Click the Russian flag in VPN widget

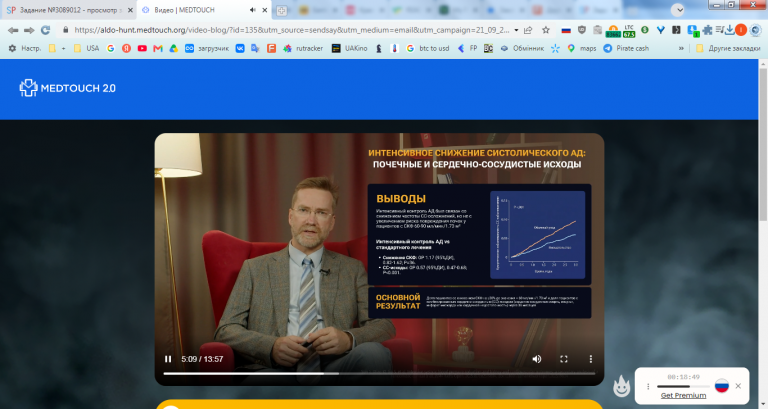point(721,386)
